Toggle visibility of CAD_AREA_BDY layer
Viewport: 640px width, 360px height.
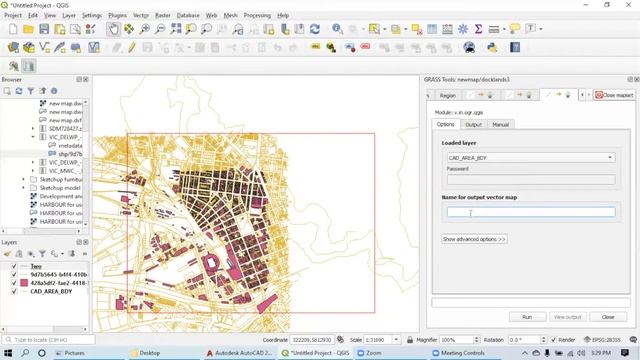(14, 291)
